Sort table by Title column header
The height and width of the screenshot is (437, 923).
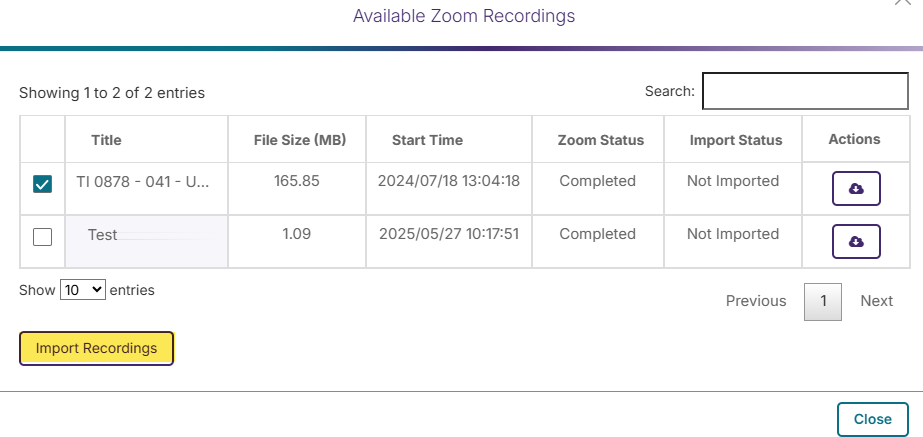click(x=106, y=140)
